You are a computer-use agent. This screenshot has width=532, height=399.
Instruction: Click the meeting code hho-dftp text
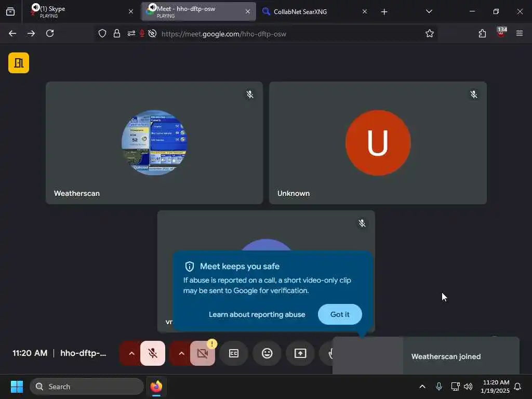pos(83,353)
